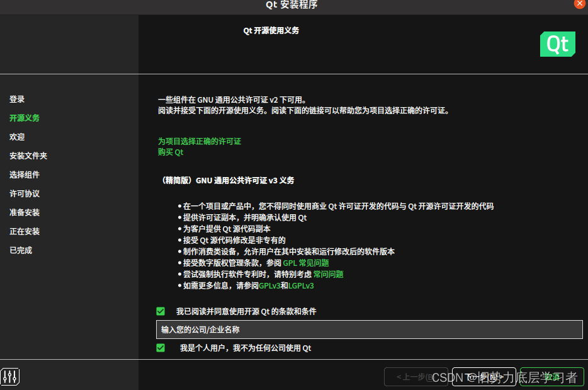Select the 开源义务 step in sidebar
Screen dimensions: 588x390
25,118
